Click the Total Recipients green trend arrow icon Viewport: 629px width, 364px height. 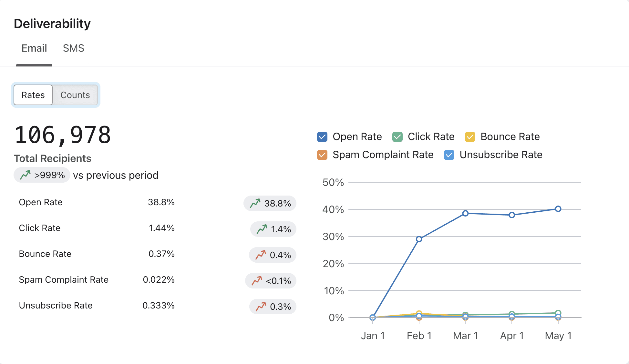(25, 175)
